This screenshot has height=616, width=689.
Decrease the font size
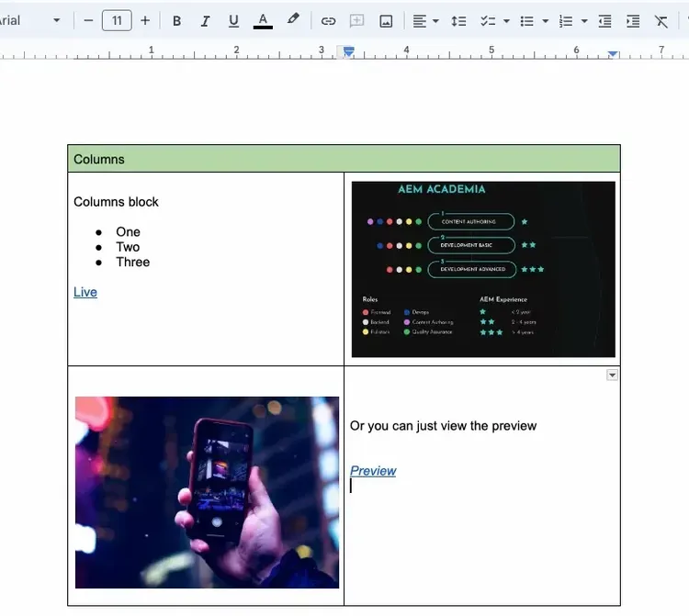pos(88,20)
